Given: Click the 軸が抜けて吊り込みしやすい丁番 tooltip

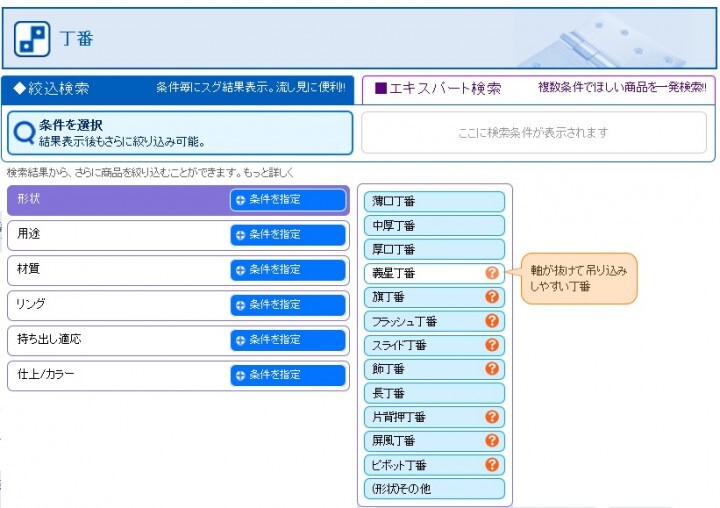Looking at the screenshot, I should (579, 278).
